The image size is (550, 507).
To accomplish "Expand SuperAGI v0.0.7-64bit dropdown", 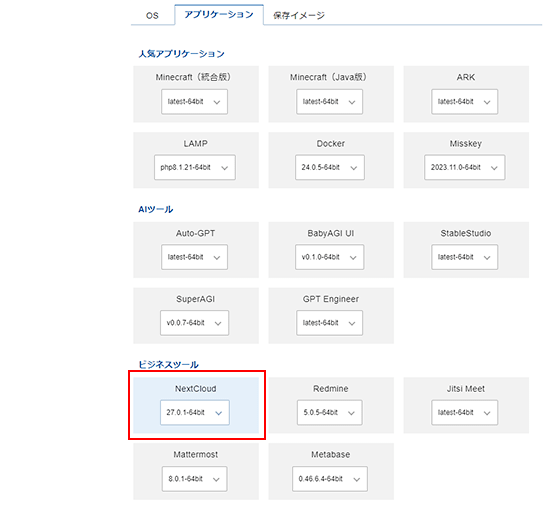I will pyautogui.click(x=195, y=323).
